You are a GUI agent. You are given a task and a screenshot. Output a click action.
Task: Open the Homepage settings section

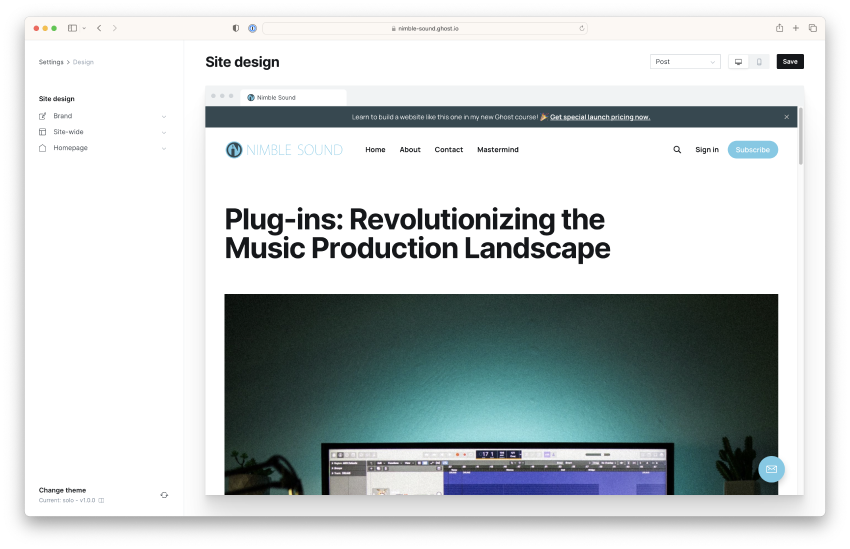coord(102,147)
